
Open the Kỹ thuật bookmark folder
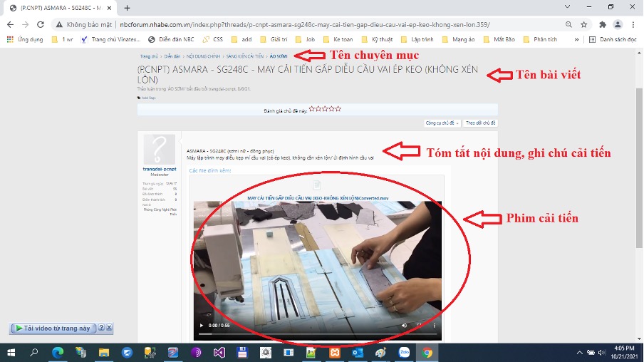point(377,39)
